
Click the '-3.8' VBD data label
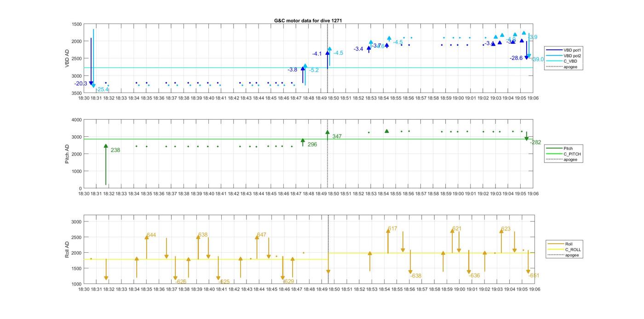[293, 70]
